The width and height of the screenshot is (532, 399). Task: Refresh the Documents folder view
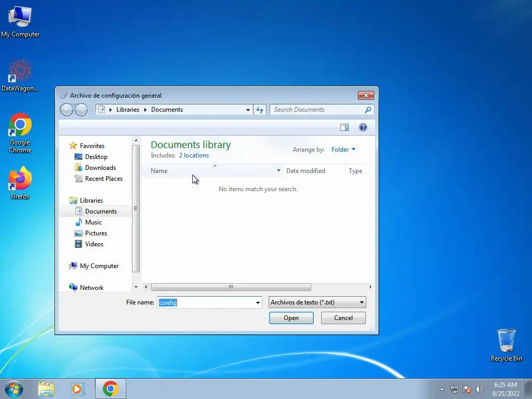(x=260, y=110)
